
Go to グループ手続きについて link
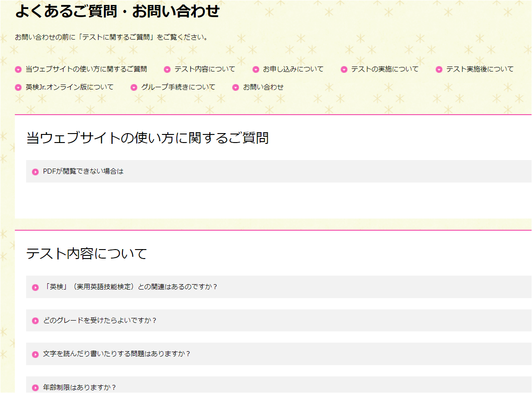[x=178, y=87]
